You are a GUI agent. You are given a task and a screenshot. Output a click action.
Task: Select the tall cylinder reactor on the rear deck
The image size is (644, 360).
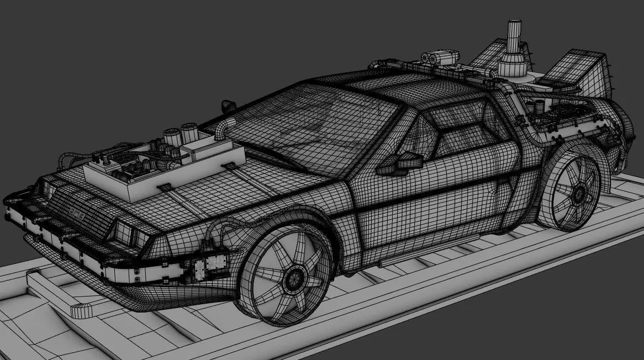click(513, 49)
